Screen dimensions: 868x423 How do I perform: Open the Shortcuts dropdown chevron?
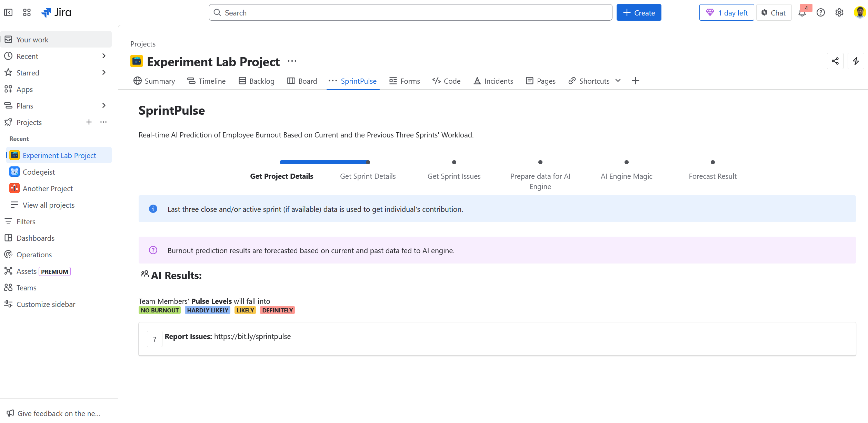618,81
